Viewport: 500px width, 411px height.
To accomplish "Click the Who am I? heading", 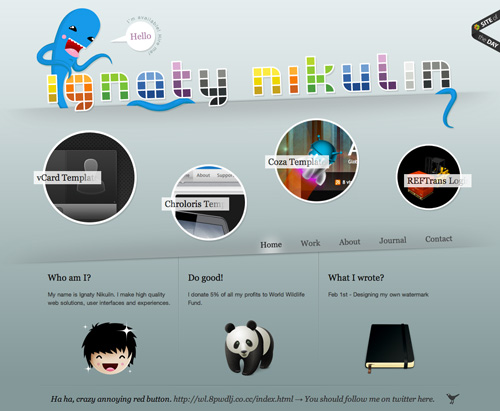I will tap(69, 278).
